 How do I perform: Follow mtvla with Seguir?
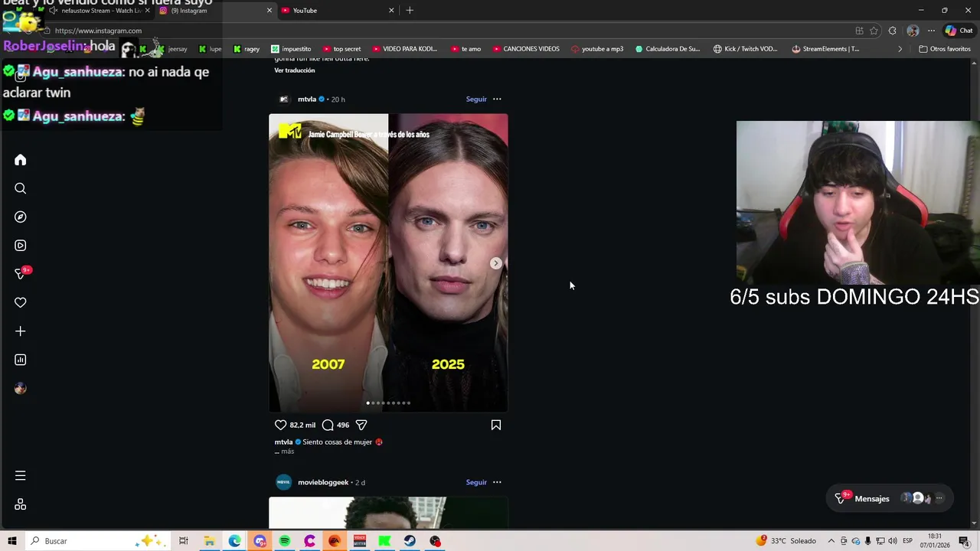(x=476, y=99)
